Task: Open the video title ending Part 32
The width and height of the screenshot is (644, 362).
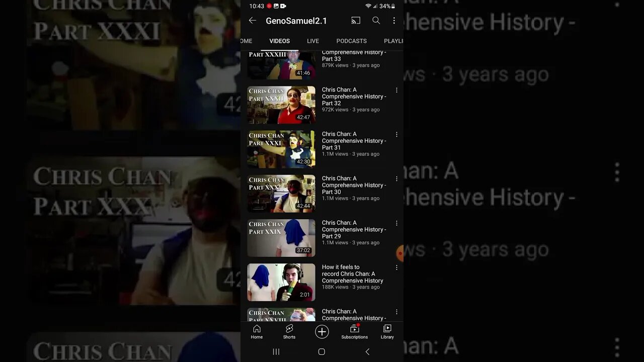Action: click(354, 97)
